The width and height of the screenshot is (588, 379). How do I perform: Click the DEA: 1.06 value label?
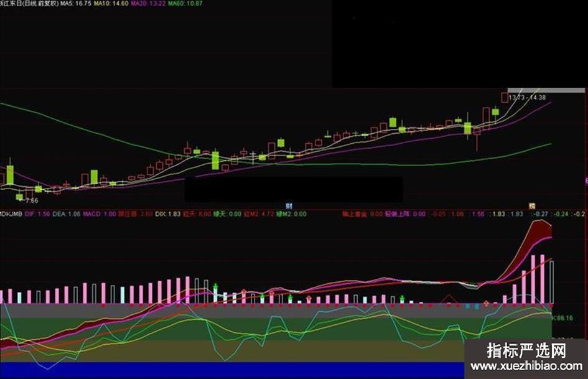[x=67, y=214]
